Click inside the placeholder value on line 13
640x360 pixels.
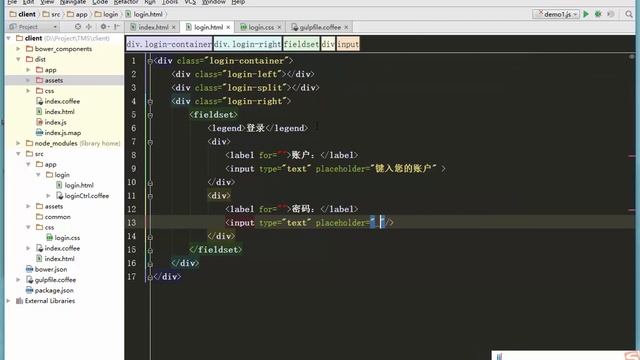tap(378, 223)
